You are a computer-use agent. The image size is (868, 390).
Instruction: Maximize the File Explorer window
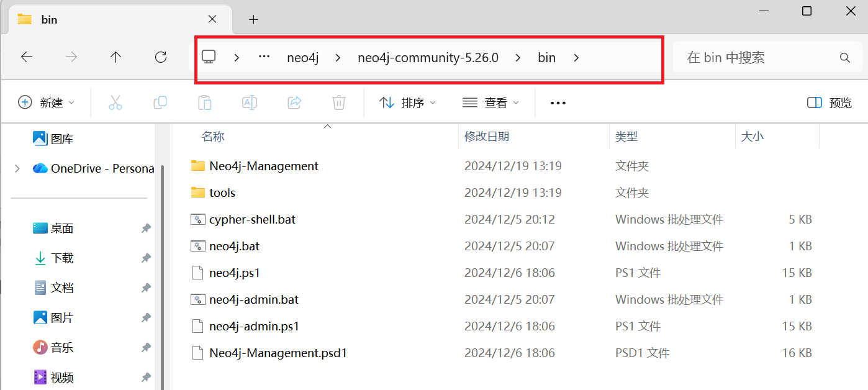pyautogui.click(x=807, y=11)
